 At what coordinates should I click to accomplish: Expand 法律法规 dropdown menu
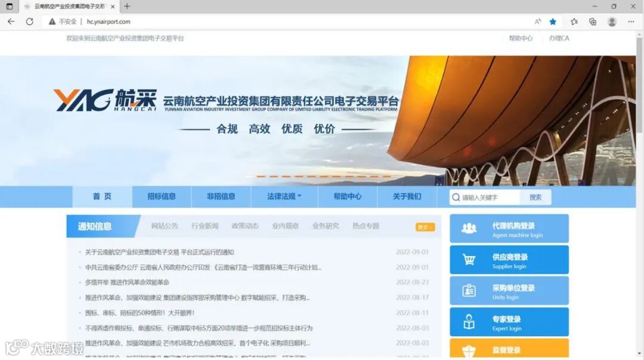[x=284, y=196]
